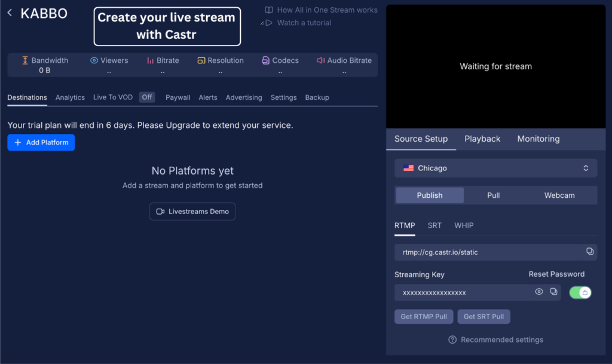The height and width of the screenshot is (364, 612).
Task: Click the KABBO stream title
Action: coord(44,13)
